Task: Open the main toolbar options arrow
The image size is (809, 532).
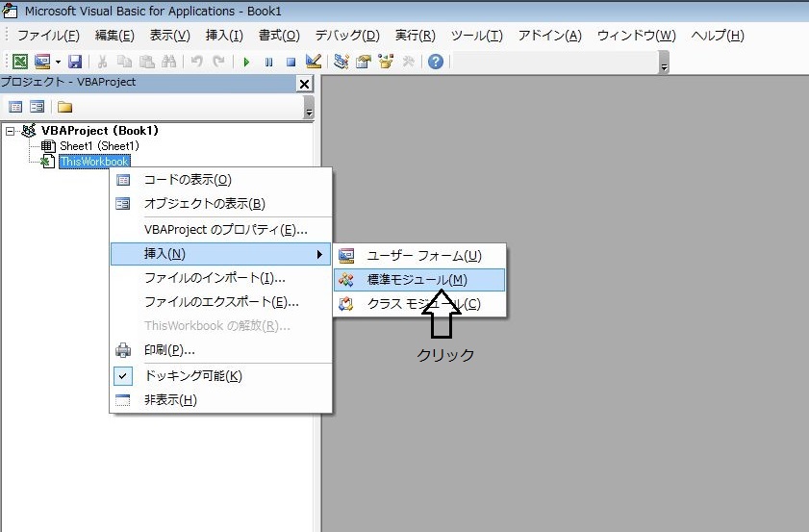Action: tap(664, 63)
